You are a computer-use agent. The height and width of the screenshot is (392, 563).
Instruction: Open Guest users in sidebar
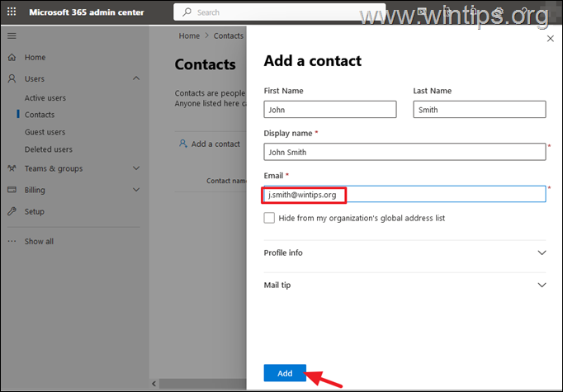[45, 132]
